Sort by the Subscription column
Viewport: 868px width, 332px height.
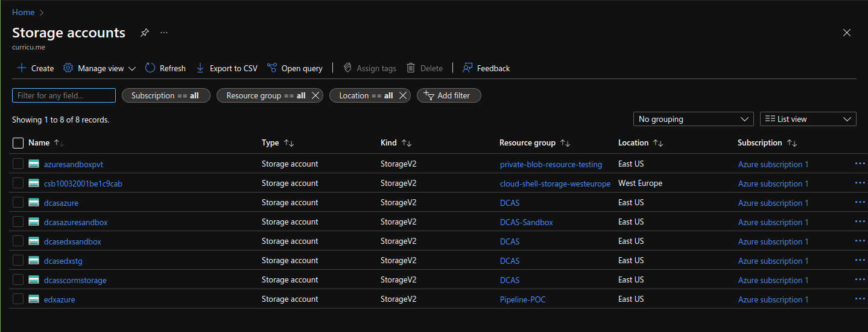(x=767, y=143)
